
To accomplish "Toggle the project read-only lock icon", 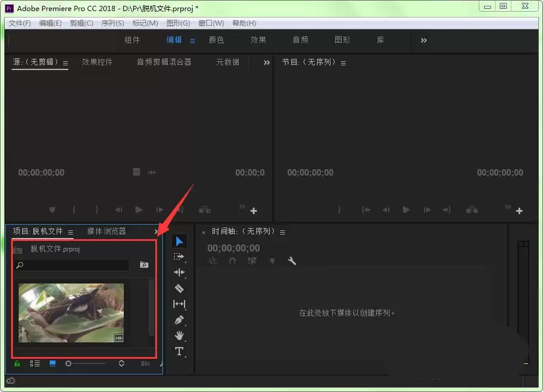I will tap(17, 363).
